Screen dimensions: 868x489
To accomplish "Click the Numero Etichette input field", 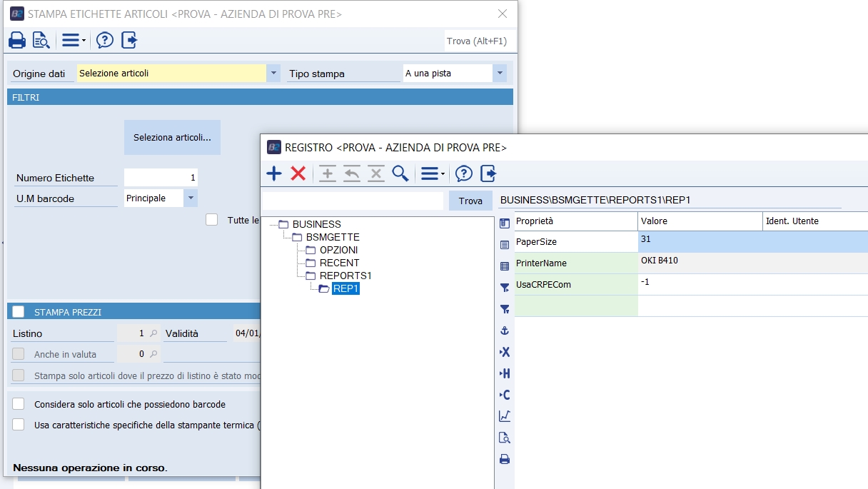I will click(161, 178).
